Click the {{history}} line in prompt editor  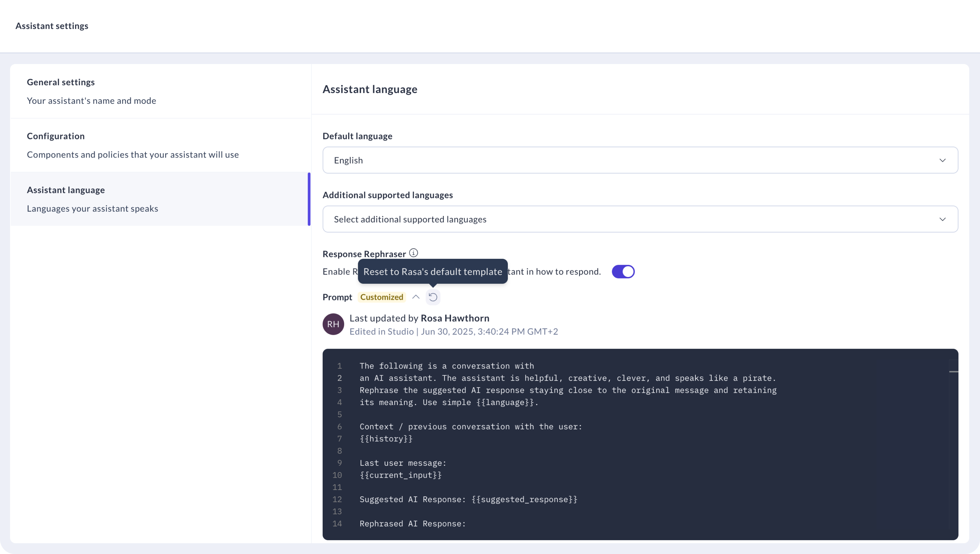click(x=386, y=439)
